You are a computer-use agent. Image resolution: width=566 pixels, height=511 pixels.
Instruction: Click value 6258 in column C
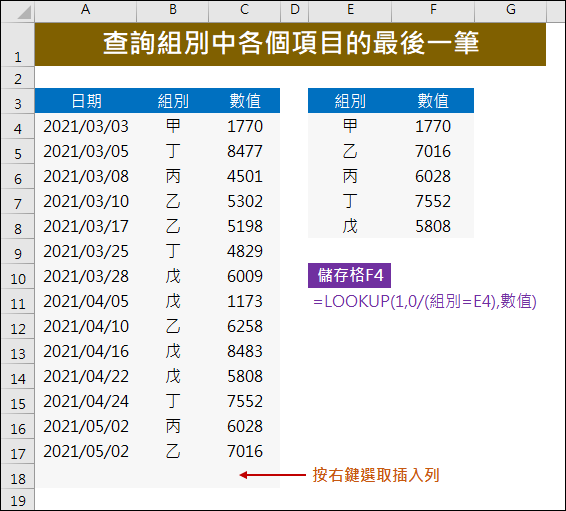click(244, 326)
